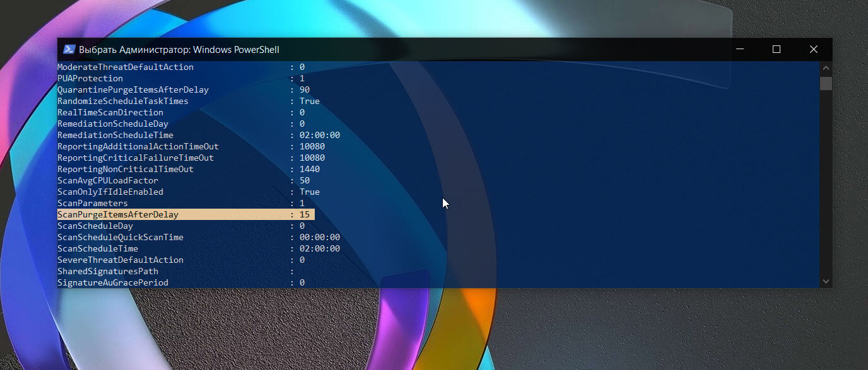Click ScanScheduleTime property name

coord(98,248)
